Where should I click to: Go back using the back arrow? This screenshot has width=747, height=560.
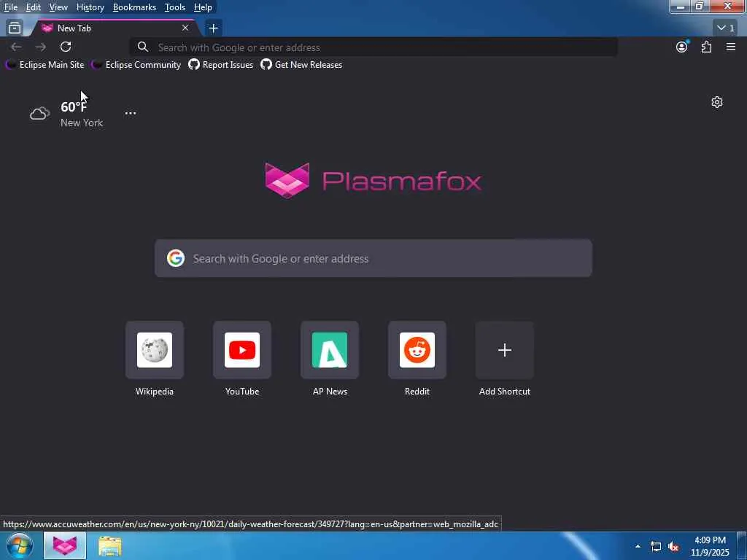[16, 47]
